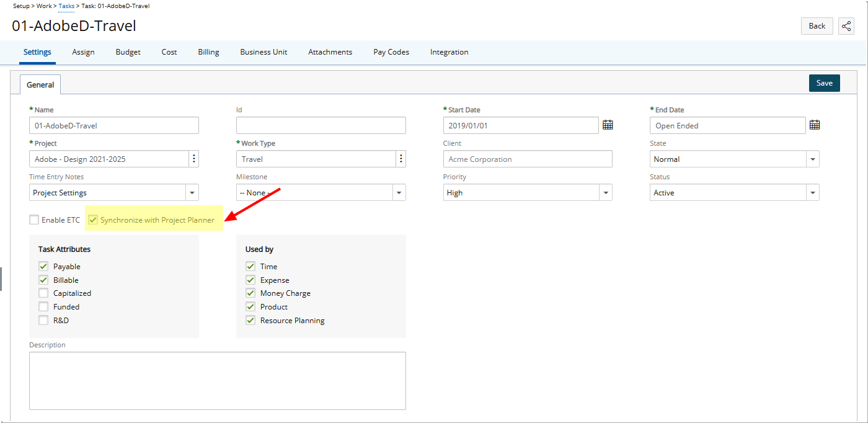Switch to the Assign tab
This screenshot has width=868, height=423.
83,52
